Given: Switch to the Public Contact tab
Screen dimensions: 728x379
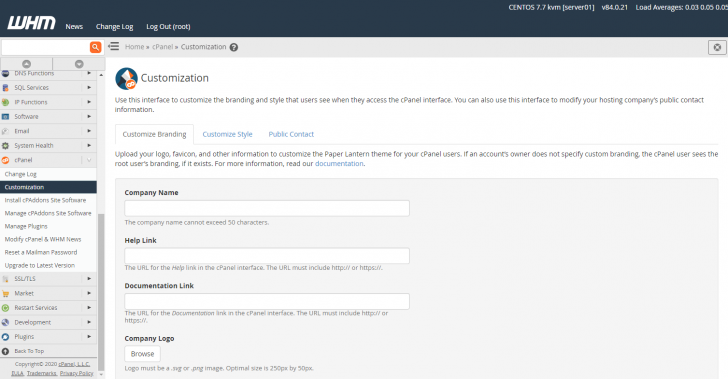Looking at the screenshot, I should pos(291,134).
